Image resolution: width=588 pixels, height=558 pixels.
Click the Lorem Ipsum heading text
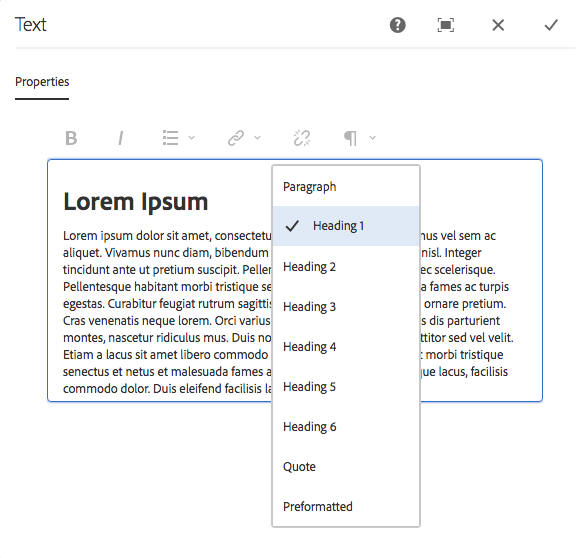136,202
